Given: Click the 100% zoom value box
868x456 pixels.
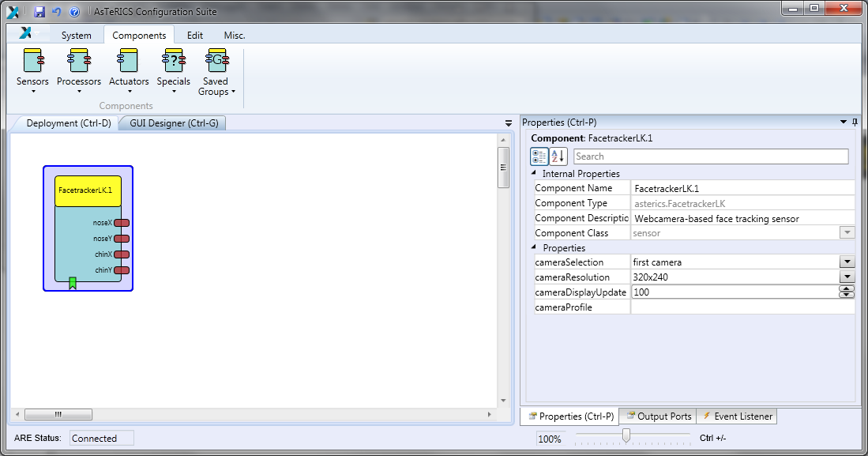Looking at the screenshot, I should pyautogui.click(x=550, y=439).
